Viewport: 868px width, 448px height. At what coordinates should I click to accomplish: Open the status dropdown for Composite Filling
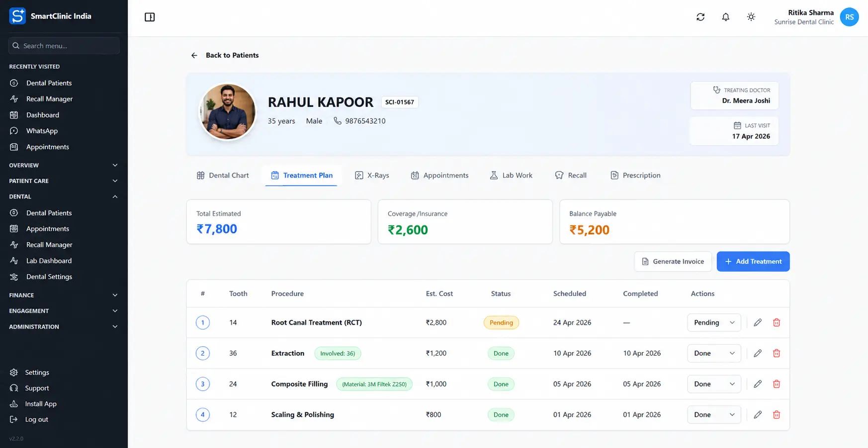(x=714, y=384)
